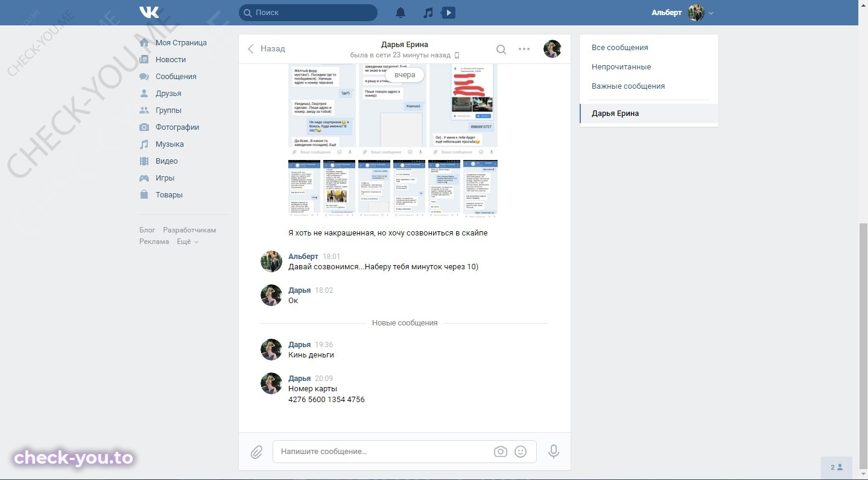Click the camera icon in message box
This screenshot has width=868, height=480.
point(500,452)
